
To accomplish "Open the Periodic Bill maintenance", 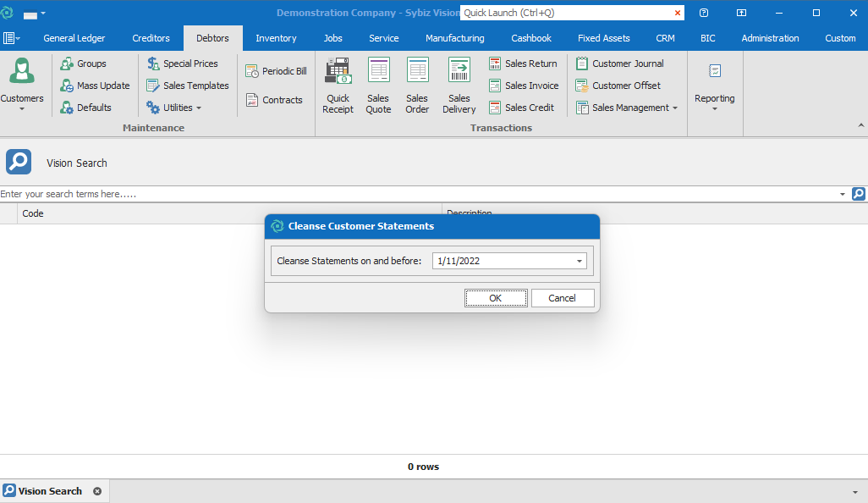I will click(x=276, y=71).
